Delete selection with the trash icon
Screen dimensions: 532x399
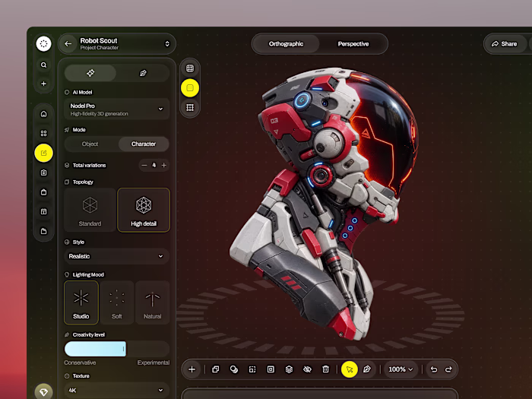click(x=325, y=369)
